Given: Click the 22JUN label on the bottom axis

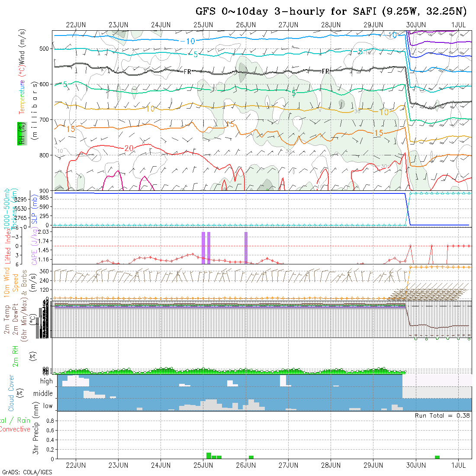Looking at the screenshot, I should pyautogui.click(x=76, y=465).
